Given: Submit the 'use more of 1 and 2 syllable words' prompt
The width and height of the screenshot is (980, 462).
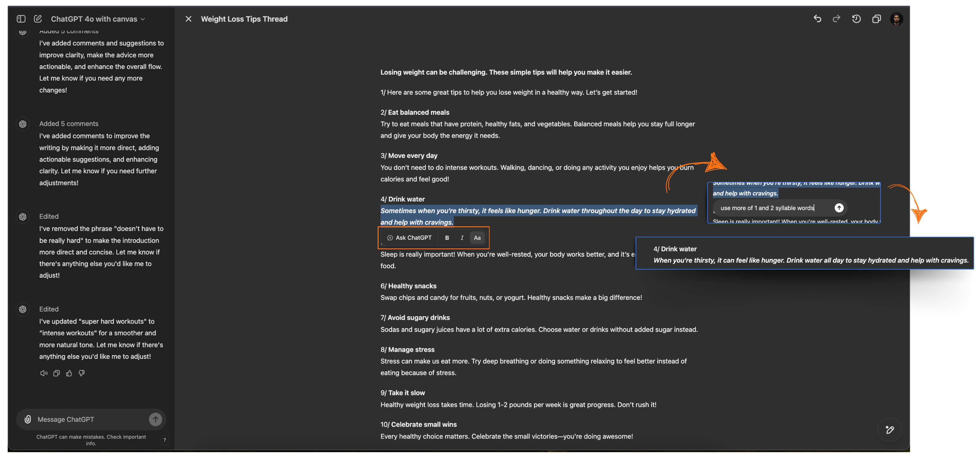Looking at the screenshot, I should (x=839, y=208).
